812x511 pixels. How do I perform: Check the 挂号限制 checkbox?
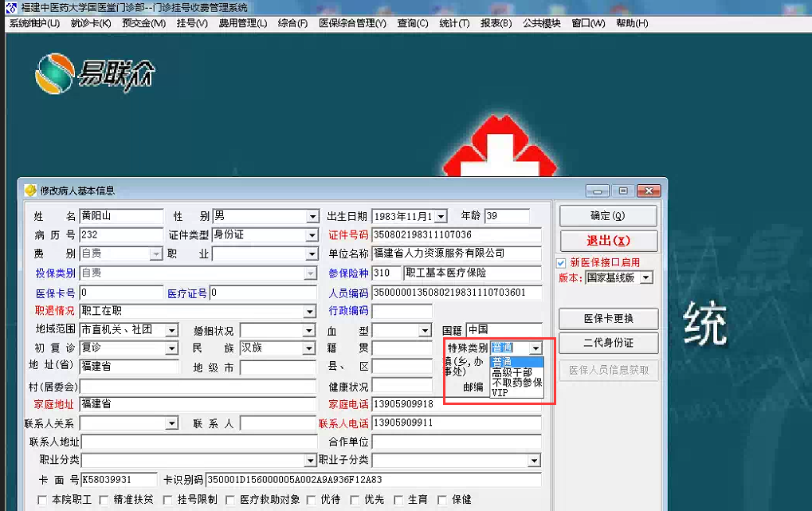click(167, 500)
